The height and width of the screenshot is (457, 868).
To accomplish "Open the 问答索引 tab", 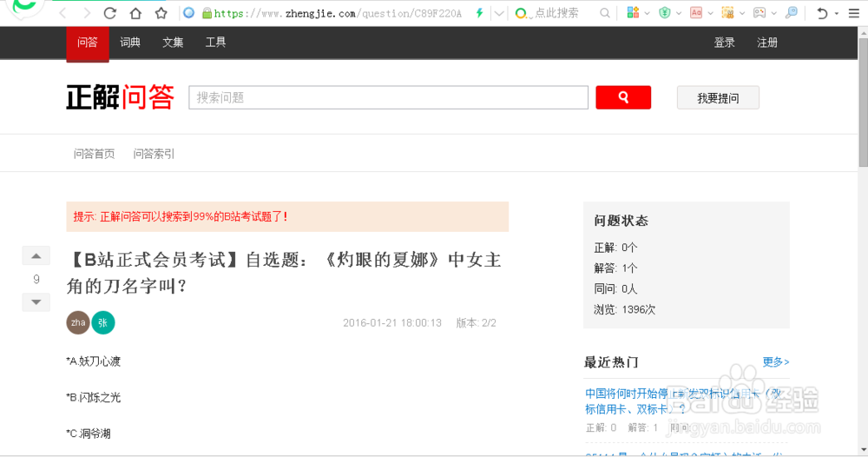I will (x=154, y=154).
